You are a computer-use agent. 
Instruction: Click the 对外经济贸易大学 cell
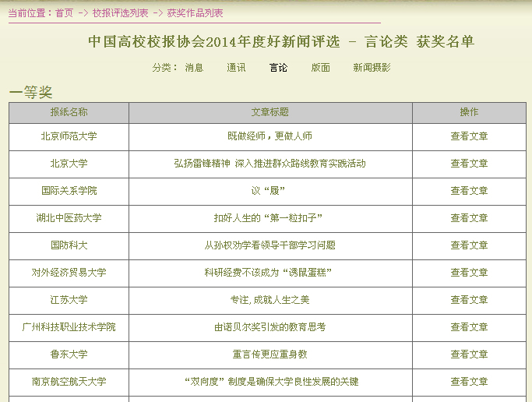coord(69,273)
